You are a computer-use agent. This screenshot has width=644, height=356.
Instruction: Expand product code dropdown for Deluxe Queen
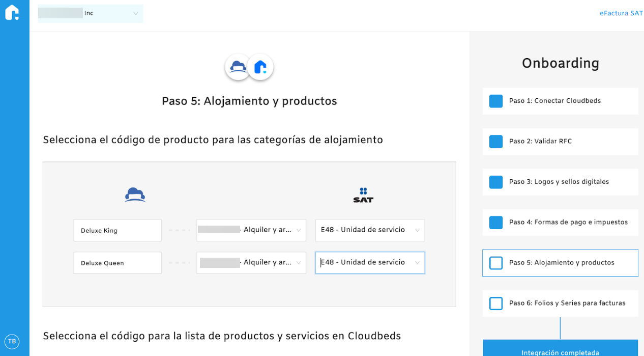click(x=251, y=263)
